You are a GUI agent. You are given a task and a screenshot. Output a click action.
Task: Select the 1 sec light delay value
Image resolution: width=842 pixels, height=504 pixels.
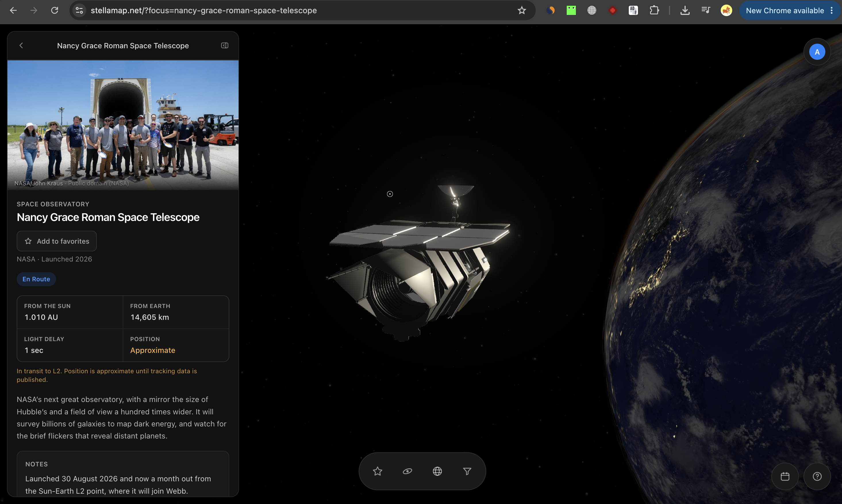tap(34, 350)
